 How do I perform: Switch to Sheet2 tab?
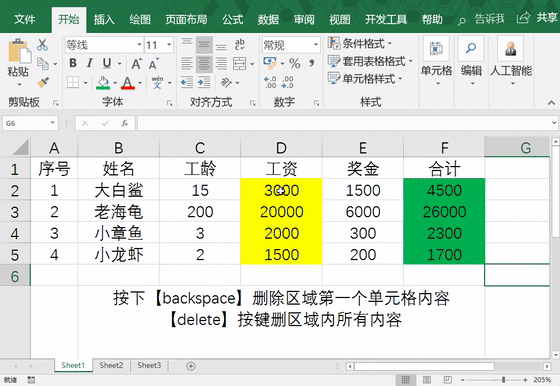click(x=111, y=365)
